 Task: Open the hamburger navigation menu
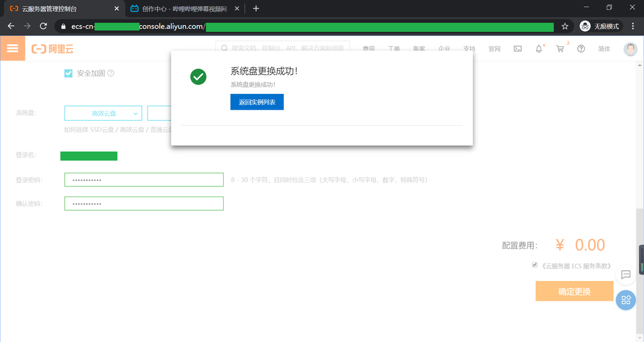12,49
